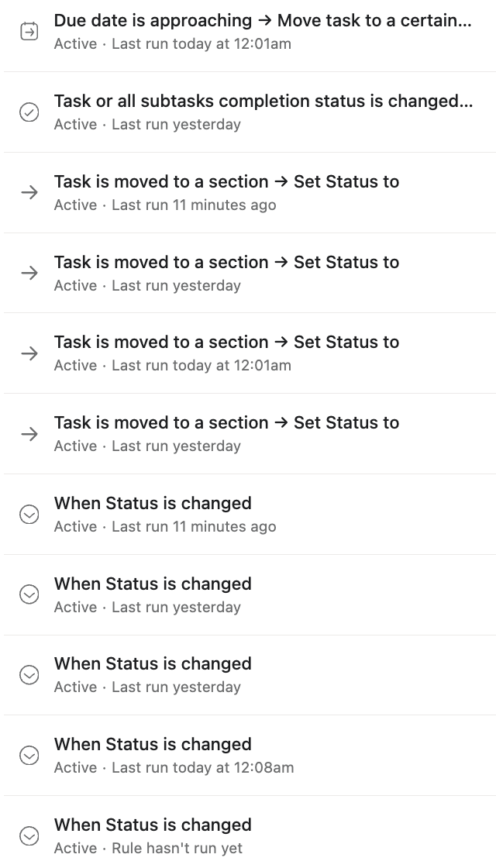This screenshot has width=496, height=868.
Task: Click 'Active' label beside 'Rule hasn't run yet'
Action: coord(75,849)
